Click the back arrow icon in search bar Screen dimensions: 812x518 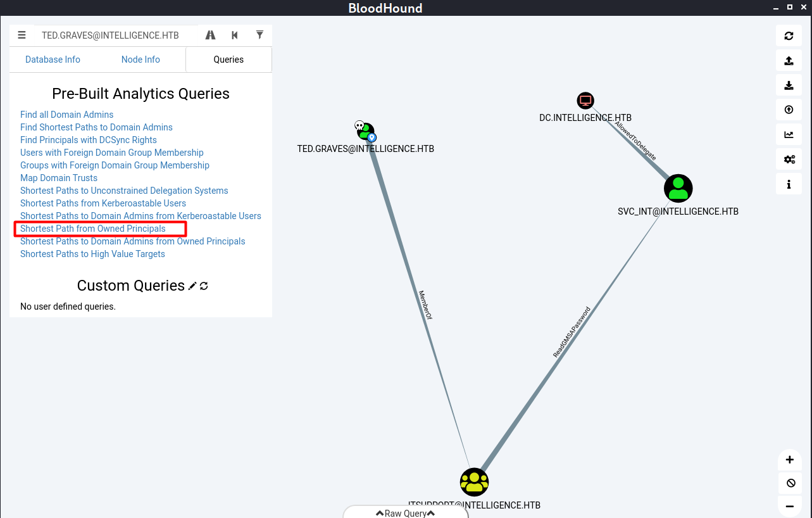point(235,35)
